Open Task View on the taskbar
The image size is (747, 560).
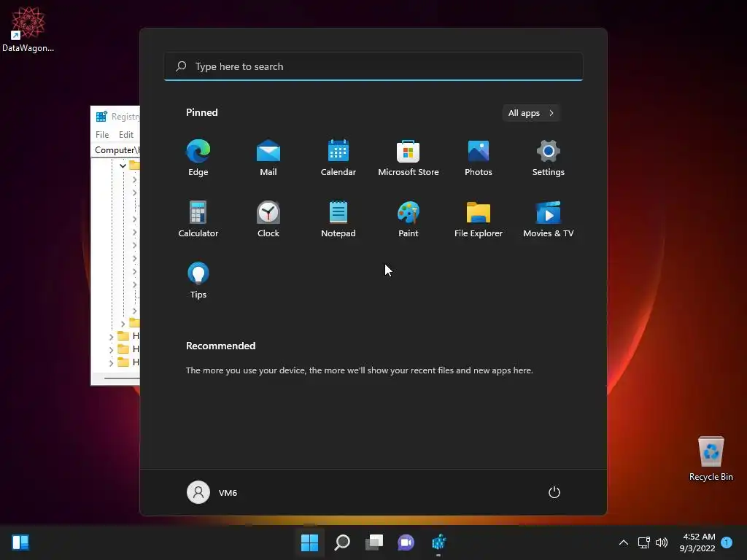click(374, 542)
